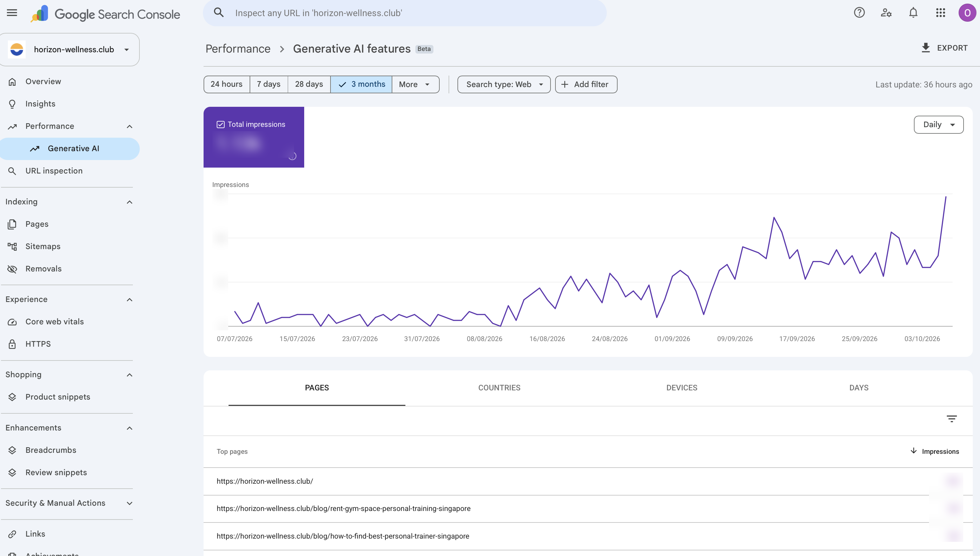Select the PAGES tab
This screenshot has height=556, width=980.
[317, 388]
